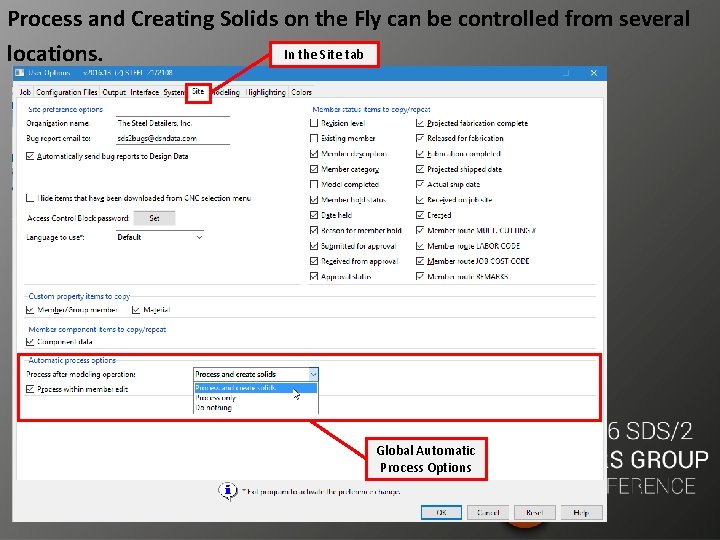Viewport: 720px width, 540px height.
Task: Click the User Options title bar icon
Action: pos(19,73)
